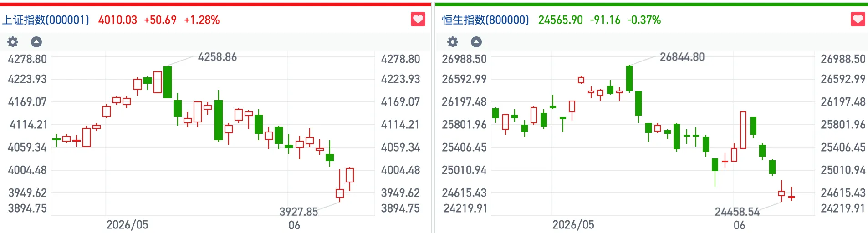This screenshot has height=233, width=868.
Task: Open the 上证指数(000001) title link
Action: (x=46, y=20)
